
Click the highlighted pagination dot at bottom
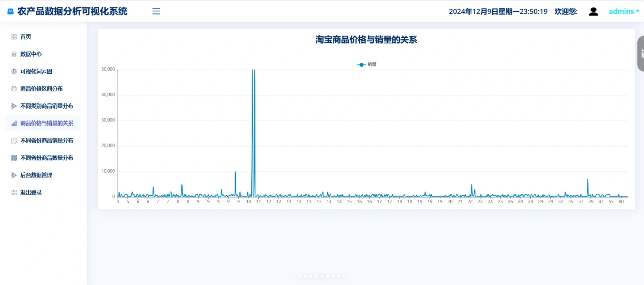coord(322,276)
